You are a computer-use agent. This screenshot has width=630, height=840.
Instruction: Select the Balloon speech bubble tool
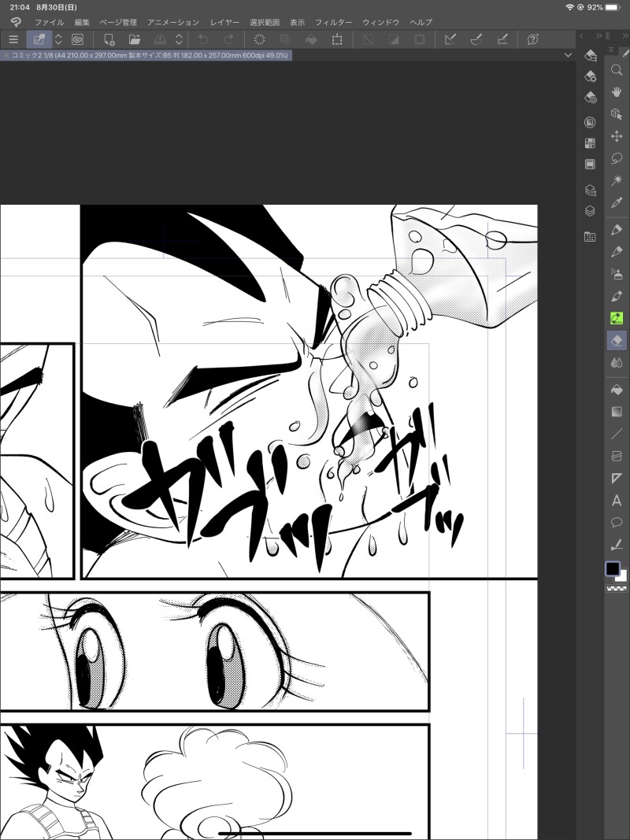(x=616, y=522)
